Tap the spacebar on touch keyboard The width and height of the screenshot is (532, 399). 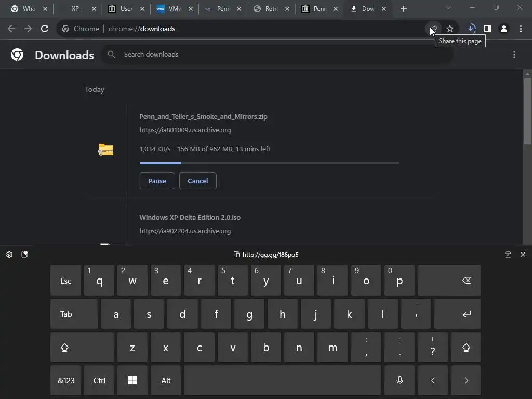[x=283, y=380]
